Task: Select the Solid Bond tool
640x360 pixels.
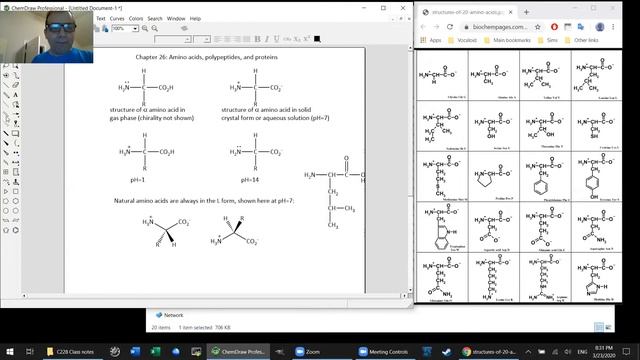Action: [x=6, y=85]
